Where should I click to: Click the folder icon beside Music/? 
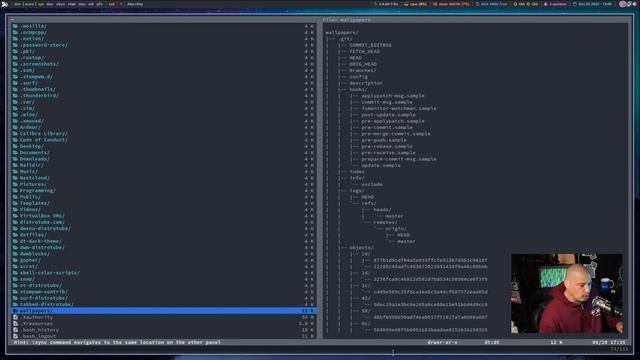point(15,171)
